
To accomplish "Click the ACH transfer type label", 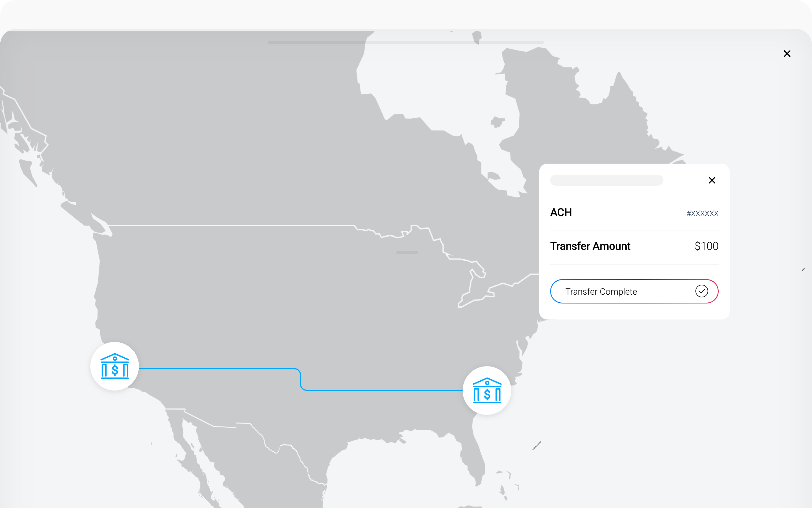I will [561, 213].
